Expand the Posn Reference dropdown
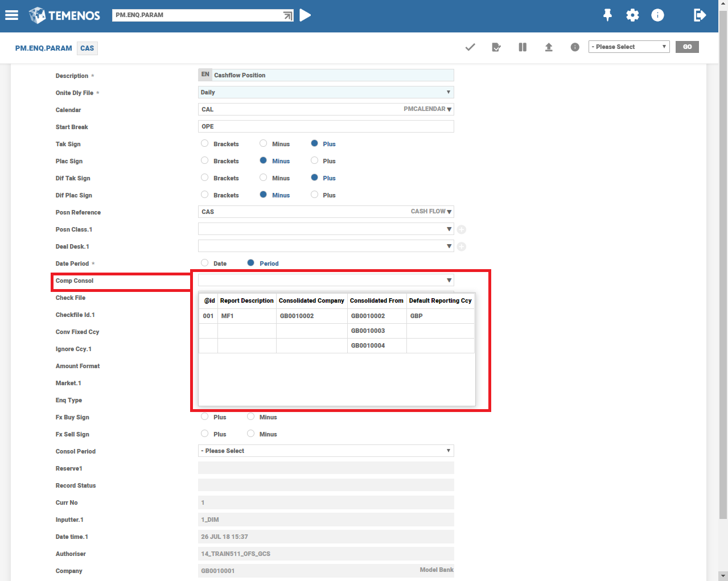 [x=449, y=212]
